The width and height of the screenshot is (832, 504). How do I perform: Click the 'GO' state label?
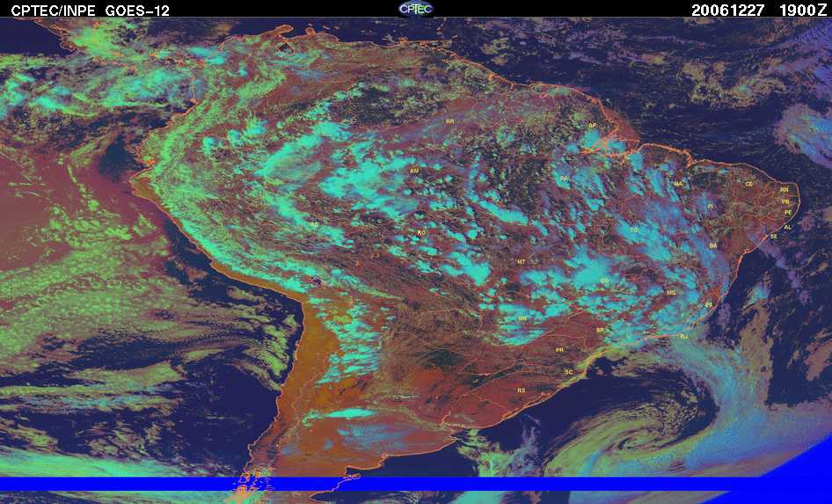coord(604,281)
